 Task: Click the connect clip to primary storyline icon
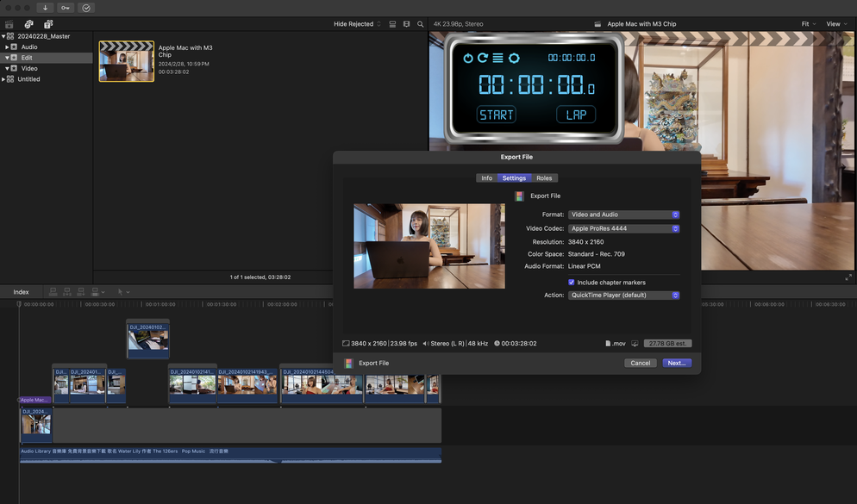[53, 292]
